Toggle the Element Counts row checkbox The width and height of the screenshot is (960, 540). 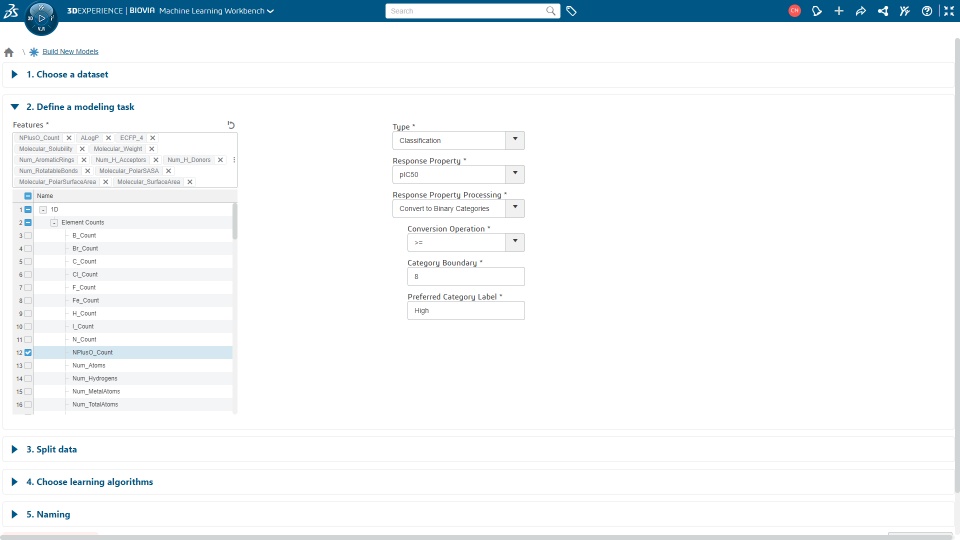point(28,222)
